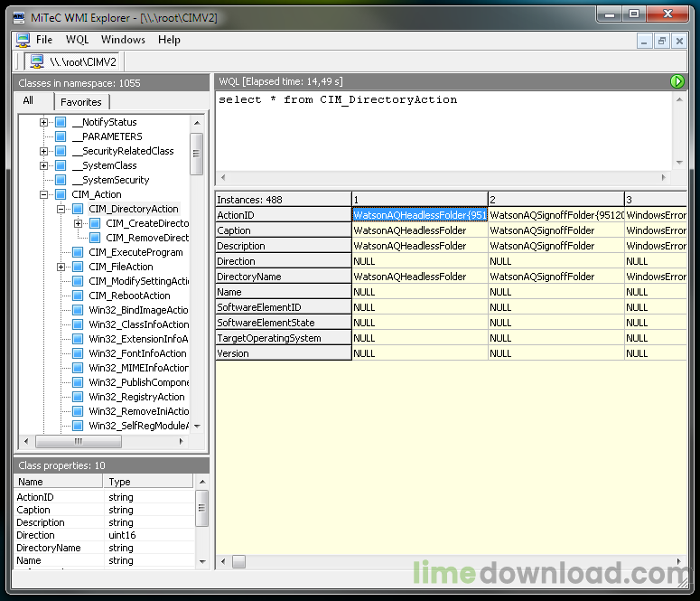Screen dimensions: 700x601
Task: Click the class properties scroll down arrow
Action: point(202,561)
